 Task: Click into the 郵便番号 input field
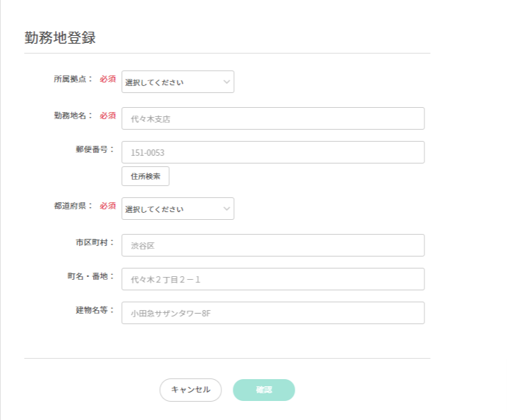[x=273, y=152]
